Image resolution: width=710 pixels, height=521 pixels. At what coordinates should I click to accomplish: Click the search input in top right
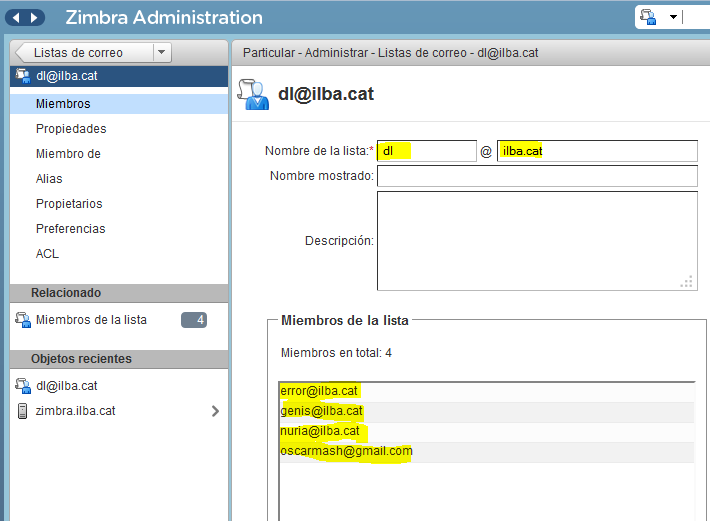click(696, 17)
